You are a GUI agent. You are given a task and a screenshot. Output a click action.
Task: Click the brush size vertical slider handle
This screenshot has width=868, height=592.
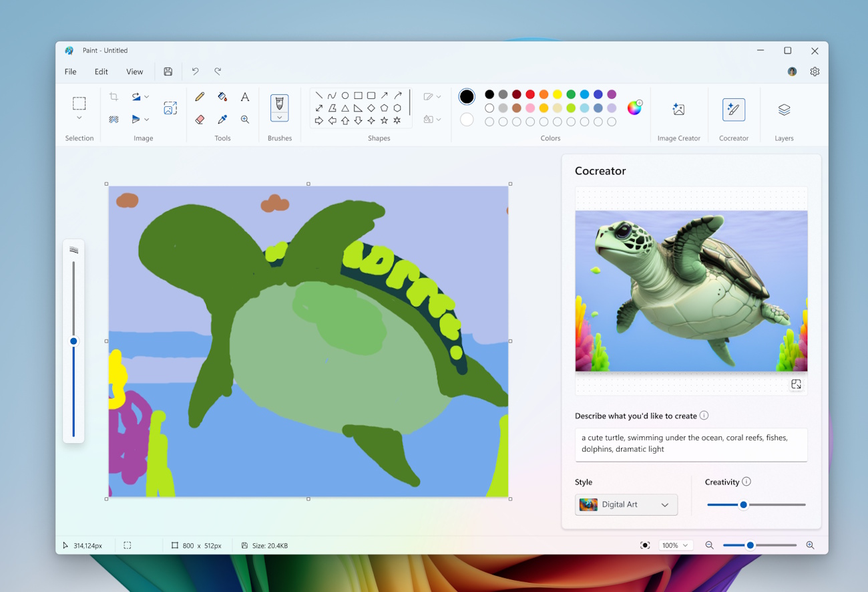73,341
